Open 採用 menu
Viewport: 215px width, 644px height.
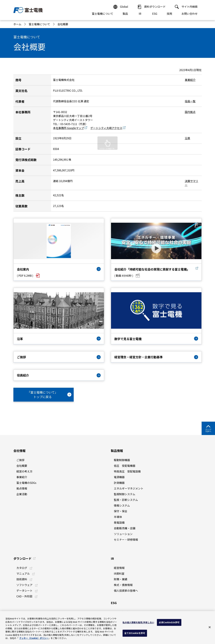point(169,14)
